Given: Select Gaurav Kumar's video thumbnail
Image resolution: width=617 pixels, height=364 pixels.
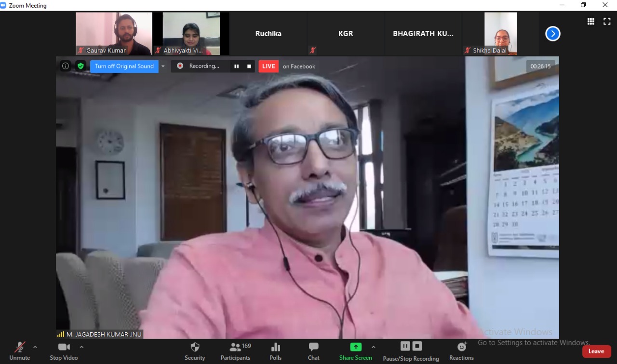Looking at the screenshot, I should [x=114, y=34].
